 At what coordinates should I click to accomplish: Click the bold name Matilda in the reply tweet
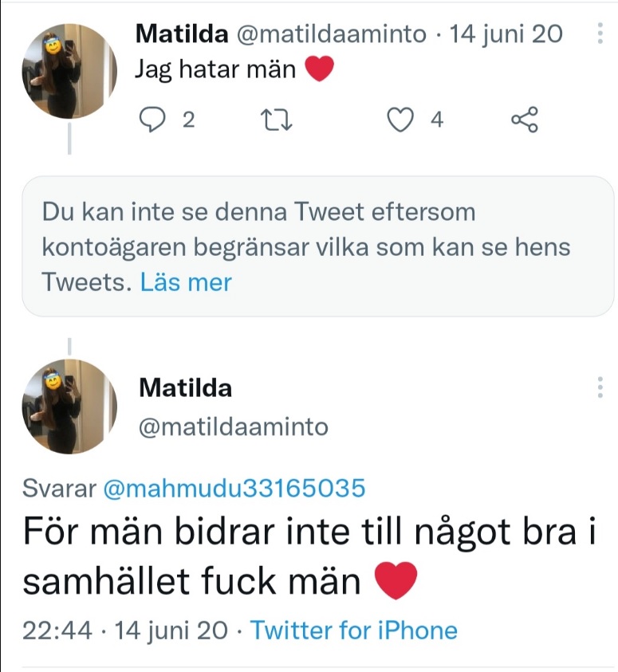click(x=185, y=388)
